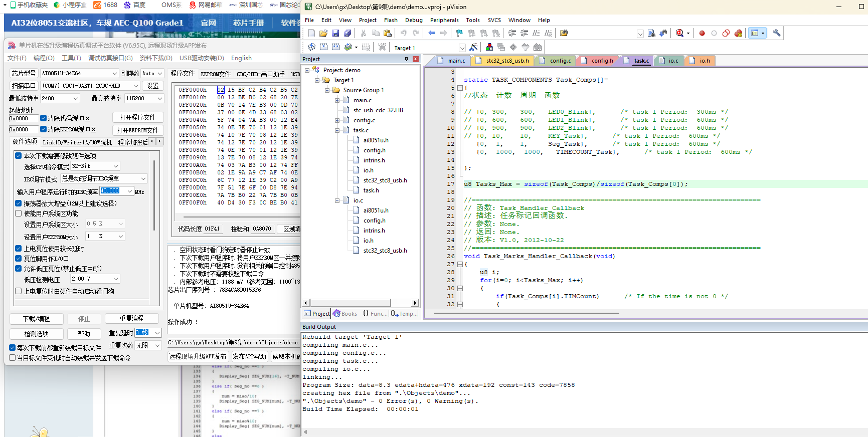Toggle the Insert Bookmark flag icon

[x=459, y=33]
